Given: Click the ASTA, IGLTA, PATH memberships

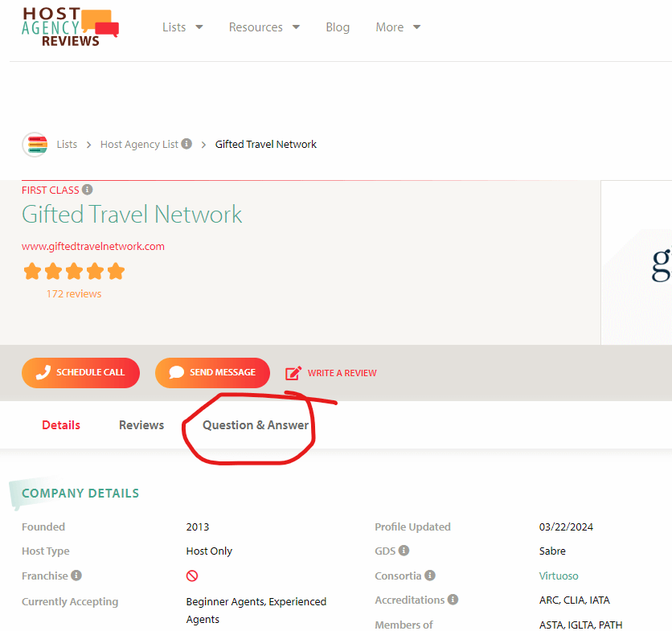Looking at the screenshot, I should (x=580, y=625).
